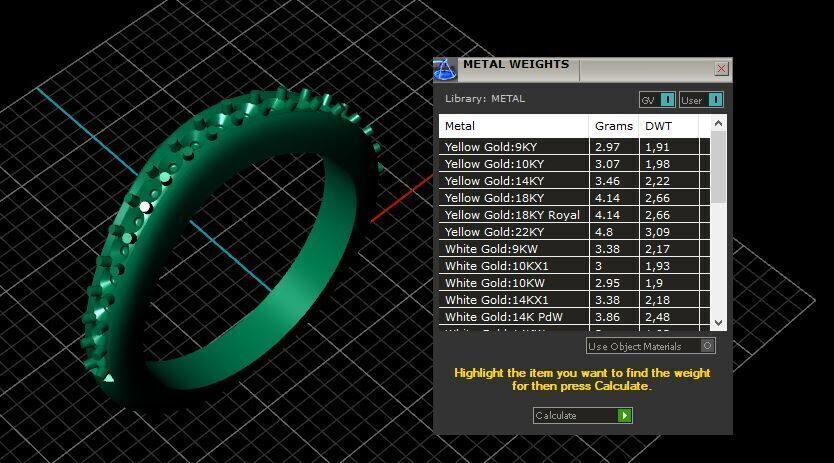Select the Yellow Gold:18KY Royal row
The image size is (834, 463).
574,215
